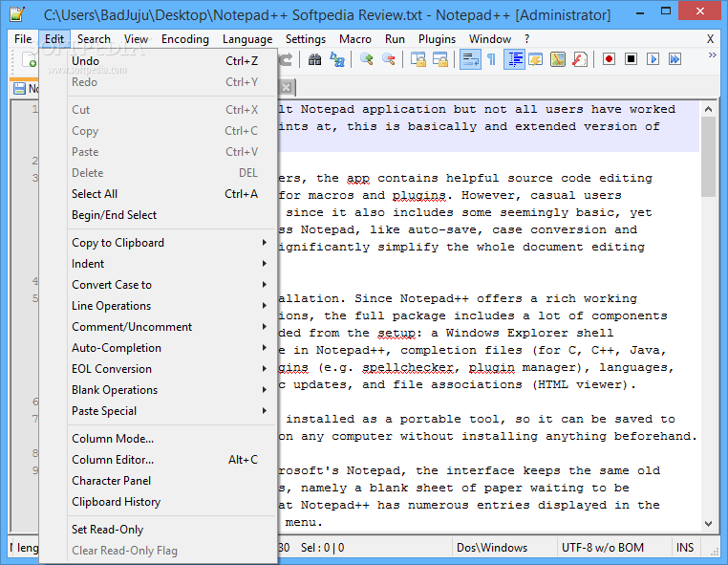
Task: Play back the recorded macro
Action: tap(653, 59)
